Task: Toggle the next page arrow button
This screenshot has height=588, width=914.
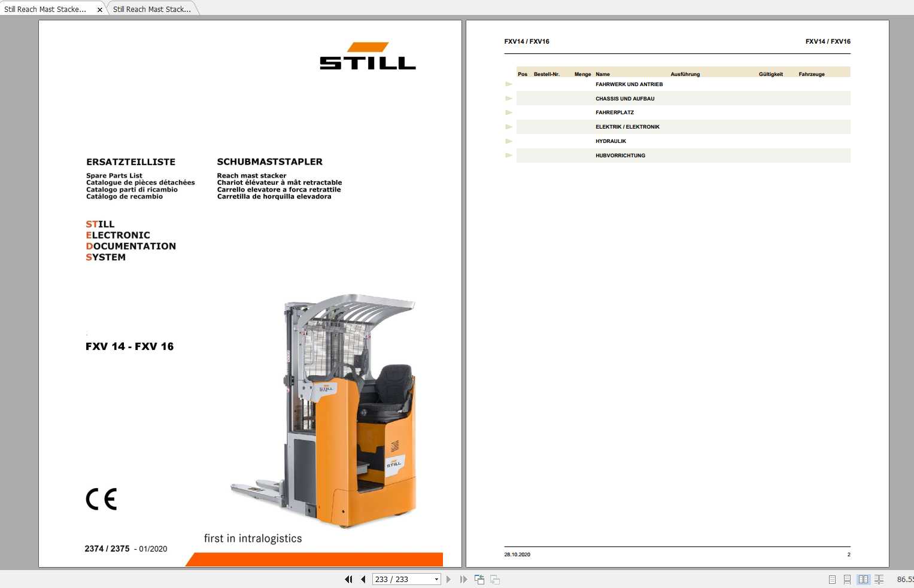Action: 449,579
